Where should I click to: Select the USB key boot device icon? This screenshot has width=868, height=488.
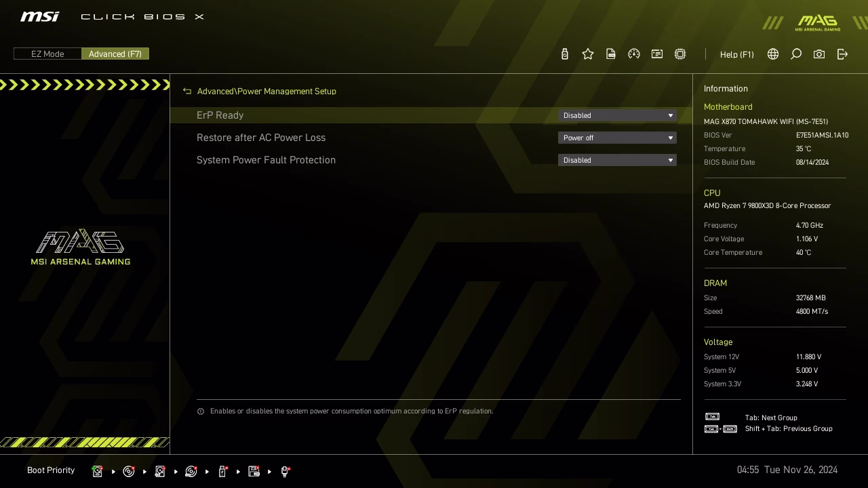(x=222, y=471)
